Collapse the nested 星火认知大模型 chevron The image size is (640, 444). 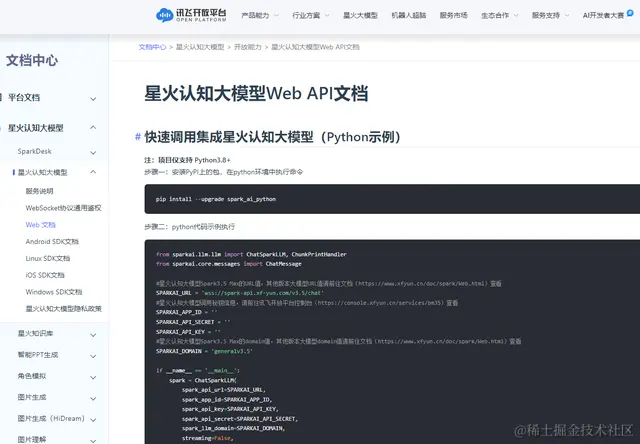tap(93, 172)
